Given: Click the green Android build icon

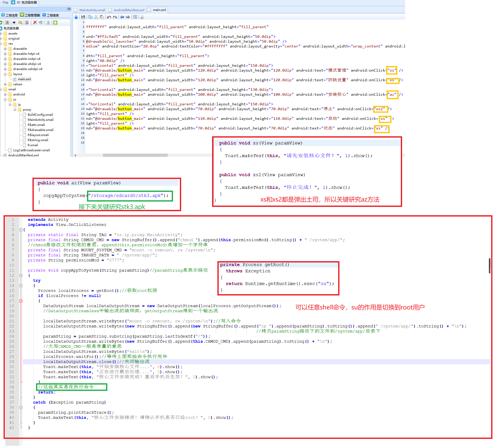Looking at the screenshot, I should [x=55, y=23].
